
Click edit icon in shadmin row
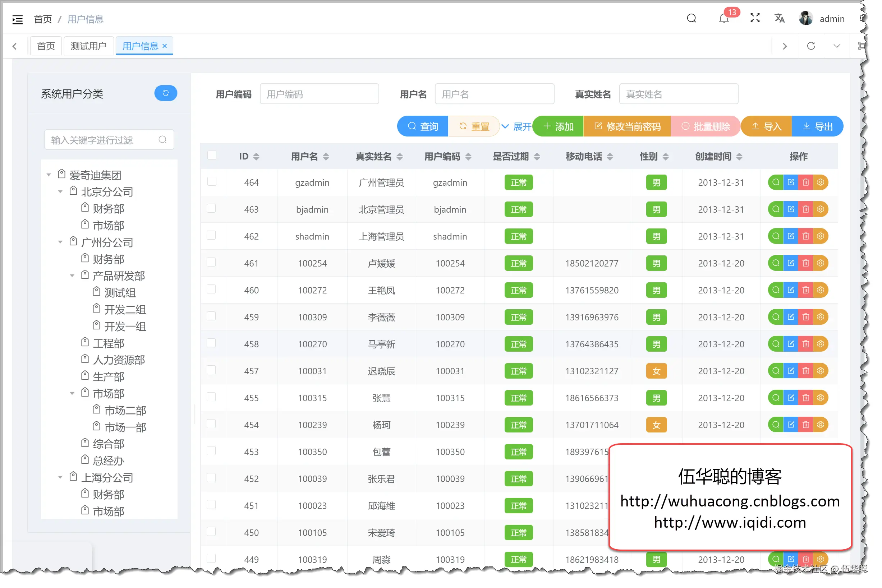click(x=791, y=237)
